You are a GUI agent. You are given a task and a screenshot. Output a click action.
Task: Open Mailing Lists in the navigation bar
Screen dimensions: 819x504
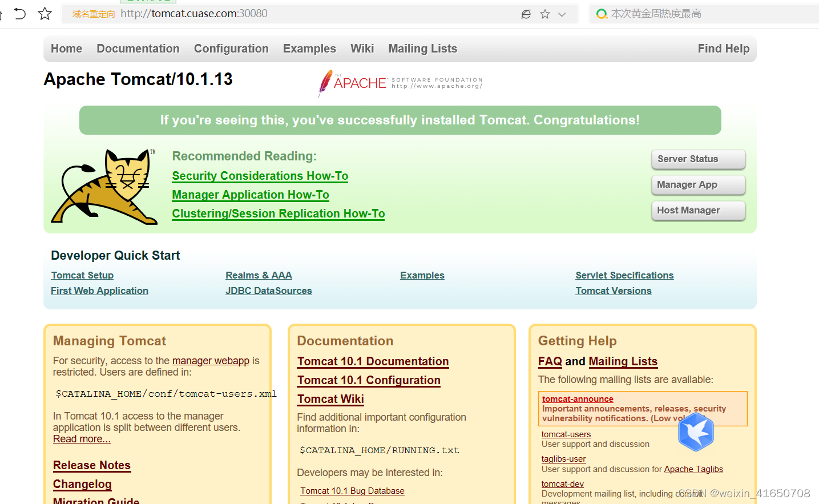423,49
